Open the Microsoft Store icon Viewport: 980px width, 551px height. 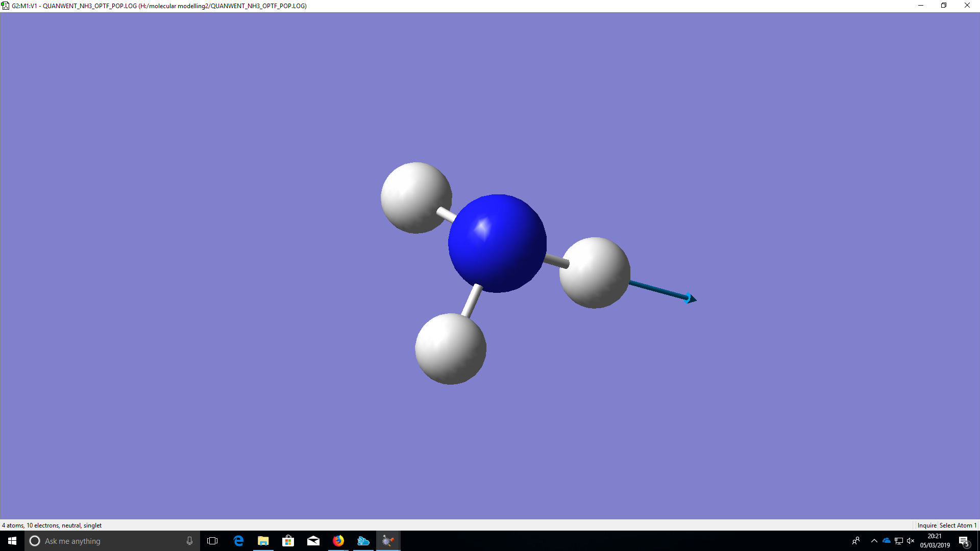[x=288, y=541]
